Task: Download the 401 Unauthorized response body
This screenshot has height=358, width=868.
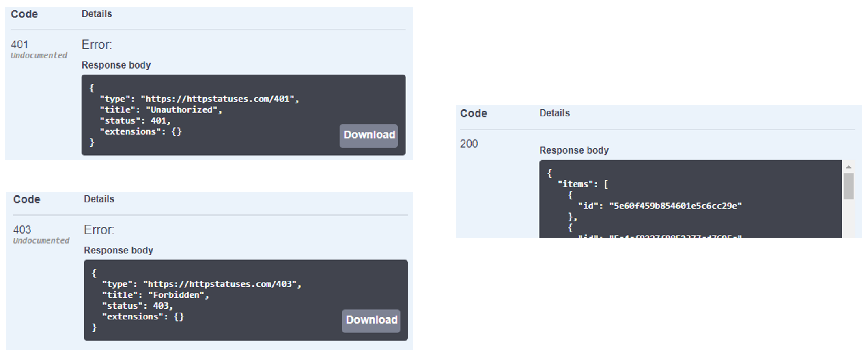Action: click(x=368, y=135)
